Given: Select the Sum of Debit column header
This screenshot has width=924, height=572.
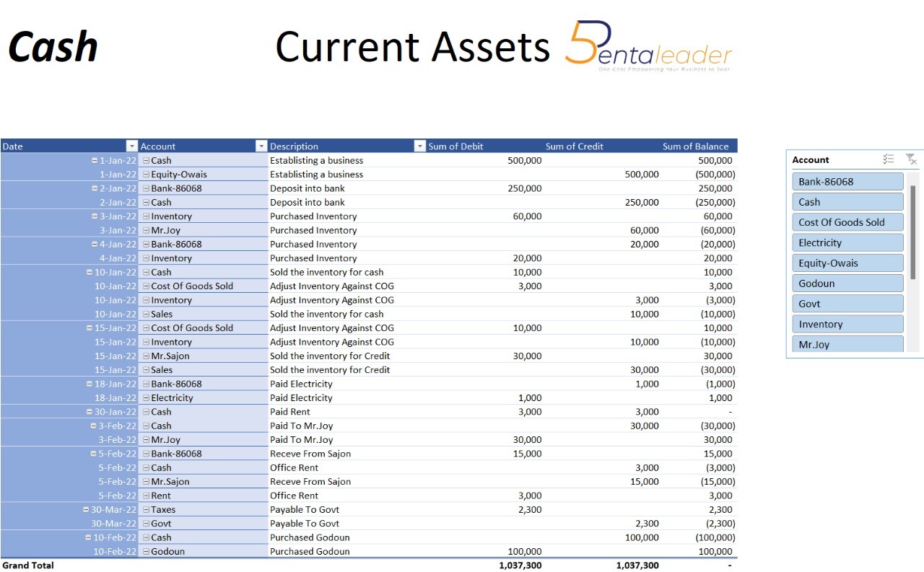Looking at the screenshot, I should [456, 146].
